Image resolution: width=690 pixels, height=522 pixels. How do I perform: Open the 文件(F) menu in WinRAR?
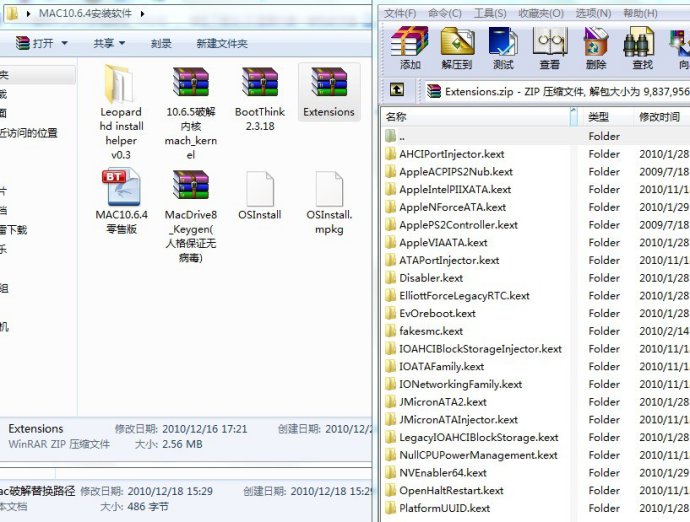pos(400,13)
